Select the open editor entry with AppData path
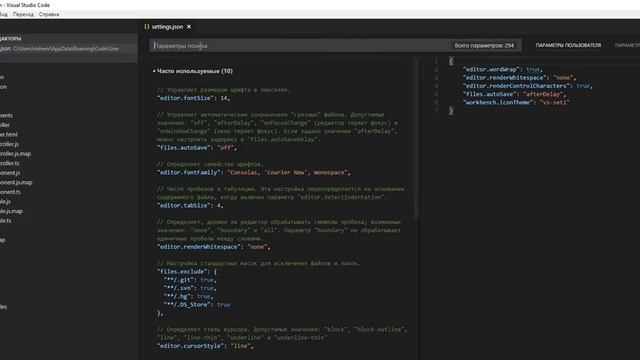 [x=69, y=49]
